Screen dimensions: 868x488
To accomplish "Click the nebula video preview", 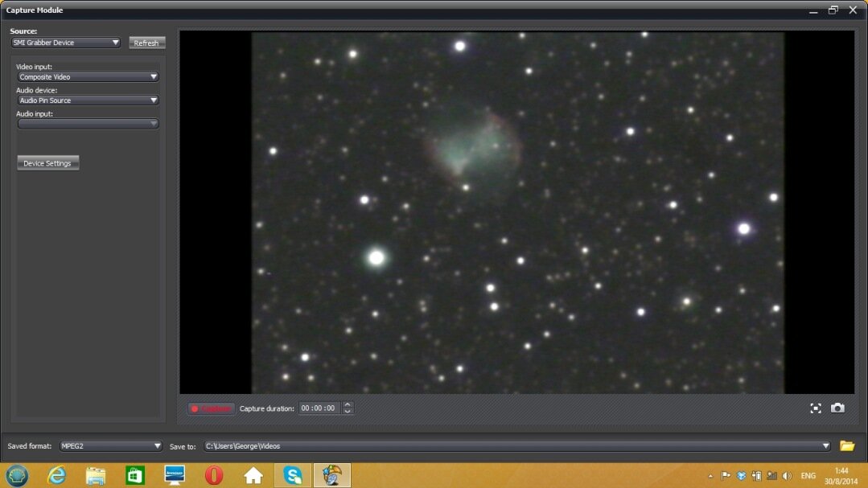I will coord(517,212).
